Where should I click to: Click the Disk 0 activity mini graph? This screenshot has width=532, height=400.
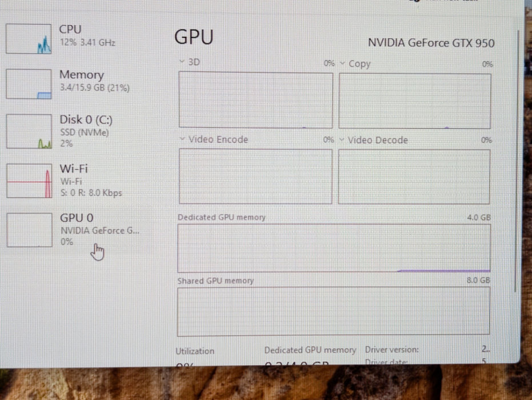29,131
